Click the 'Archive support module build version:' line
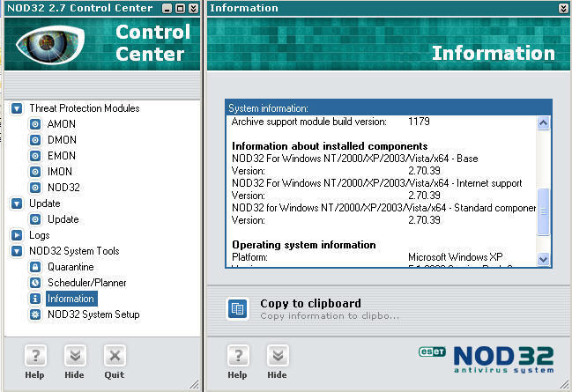This screenshot has height=392, width=572. coord(309,122)
